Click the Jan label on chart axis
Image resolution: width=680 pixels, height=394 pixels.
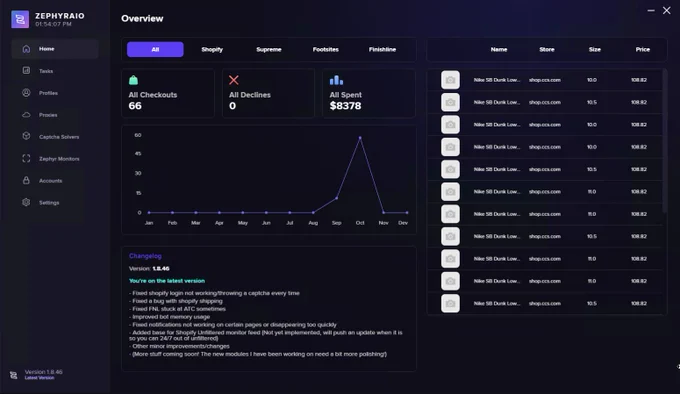(149, 223)
